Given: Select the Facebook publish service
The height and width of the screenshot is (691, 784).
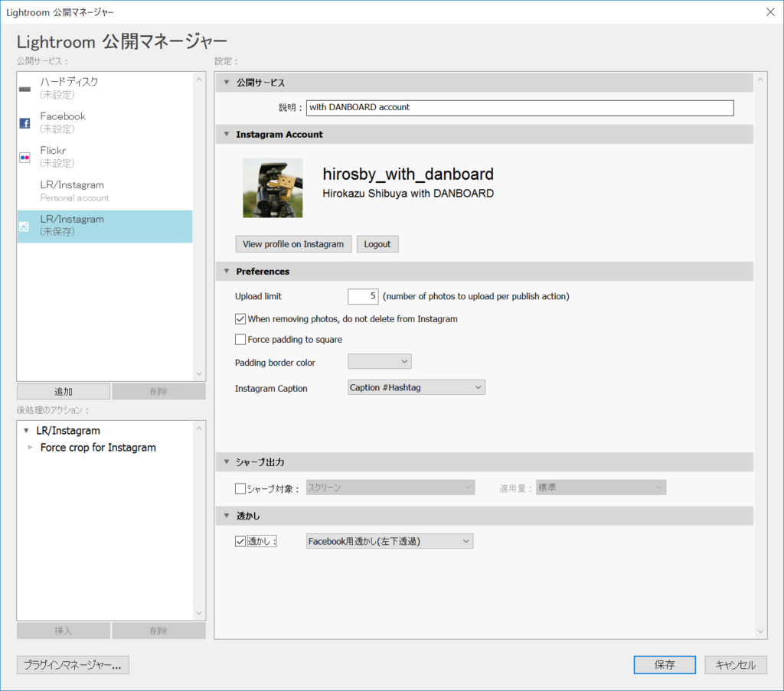Looking at the screenshot, I should 105,123.
